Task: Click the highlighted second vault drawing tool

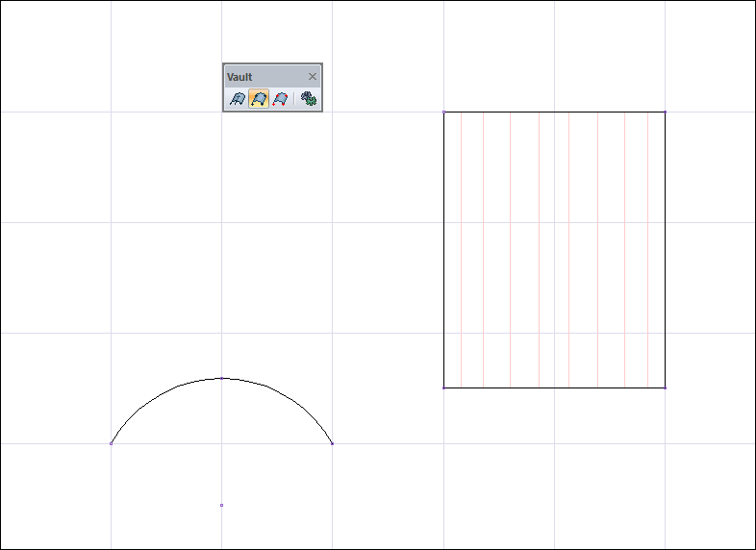Action: click(x=259, y=99)
